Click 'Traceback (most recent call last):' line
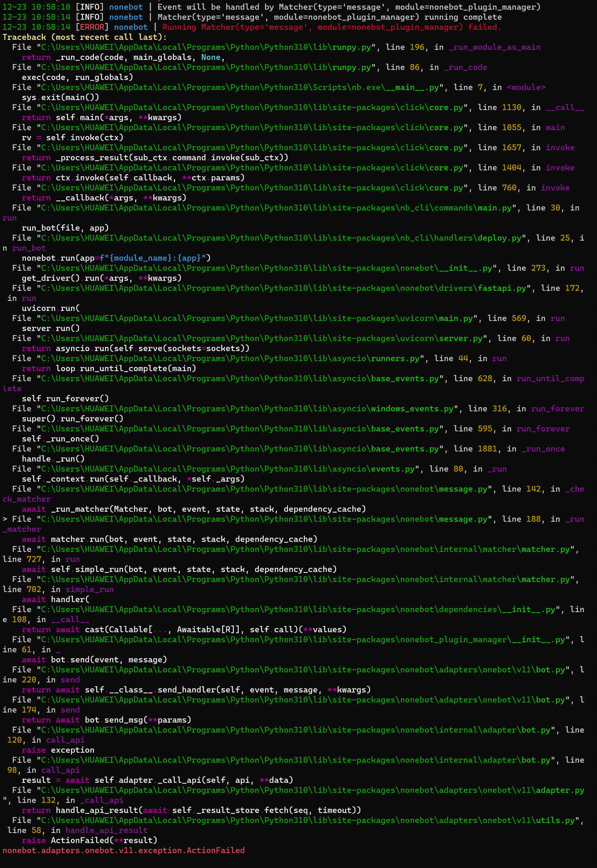This screenshot has height=868, width=597. coord(85,37)
